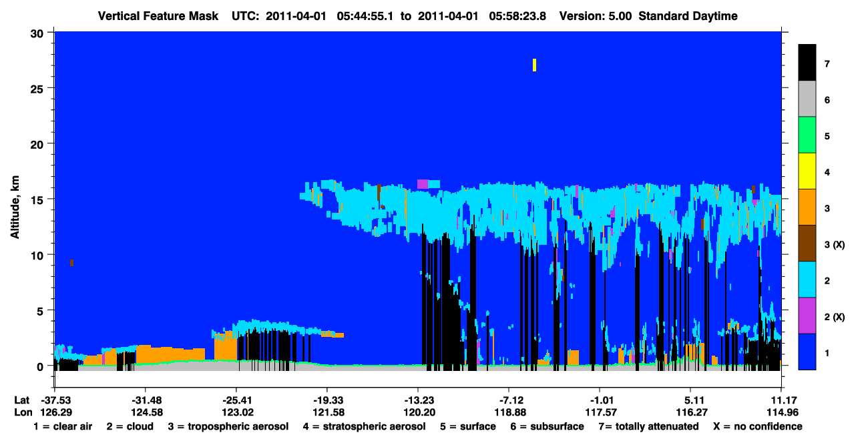Click the purple legend swatch labeled 2 (X)

pos(807,316)
